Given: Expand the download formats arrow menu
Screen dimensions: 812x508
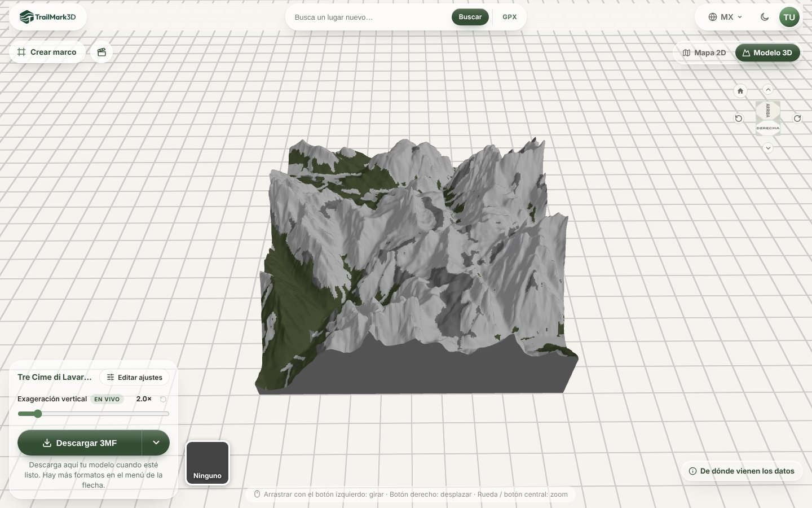Looking at the screenshot, I should (156, 443).
